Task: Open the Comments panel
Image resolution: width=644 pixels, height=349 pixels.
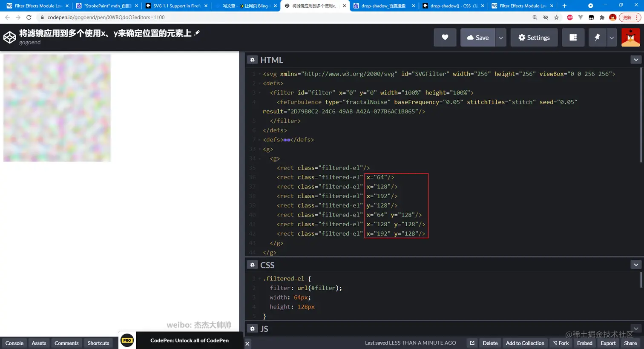Action: 66,343
